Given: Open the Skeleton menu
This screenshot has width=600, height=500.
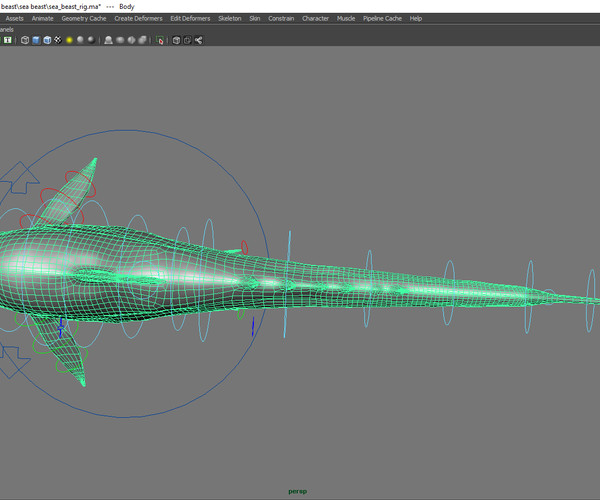Looking at the screenshot, I should (x=229, y=18).
